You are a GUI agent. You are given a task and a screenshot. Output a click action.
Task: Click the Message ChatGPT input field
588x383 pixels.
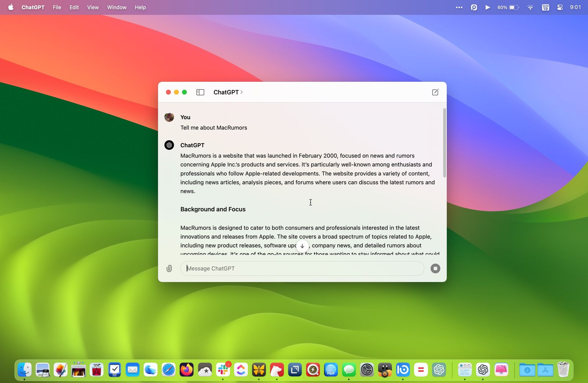302,269
